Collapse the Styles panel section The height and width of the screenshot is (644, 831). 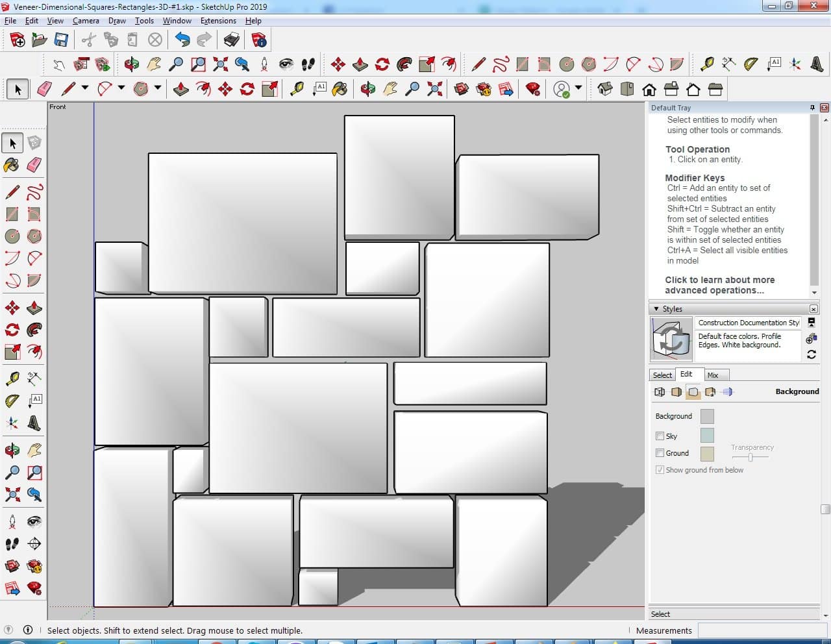pos(656,309)
